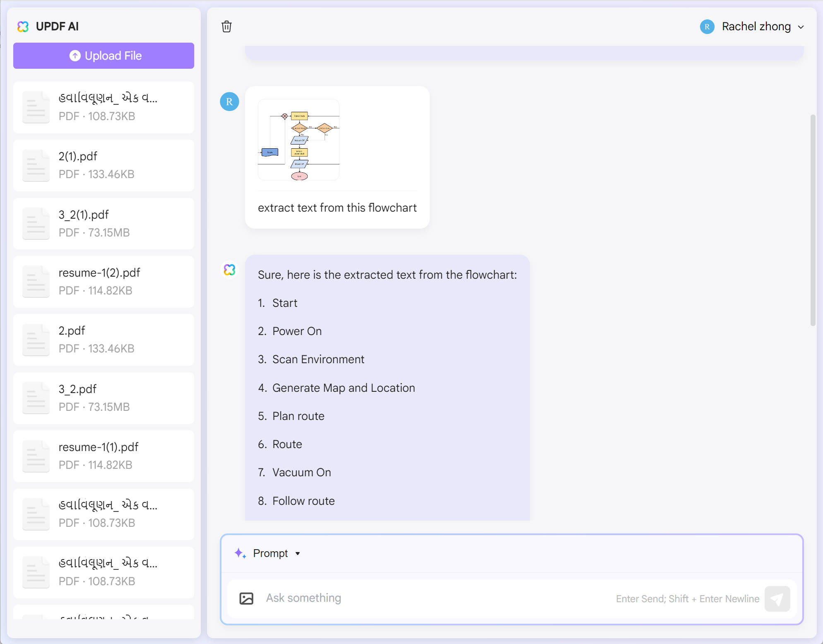Image resolution: width=823 pixels, height=644 pixels.
Task: Click the sparkle icon next to Prompt
Action: coord(240,553)
